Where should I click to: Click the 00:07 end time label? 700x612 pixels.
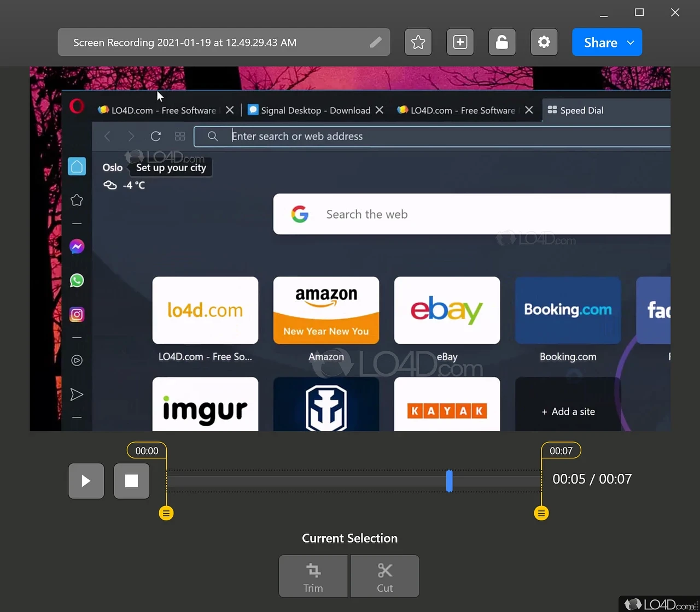[561, 451]
